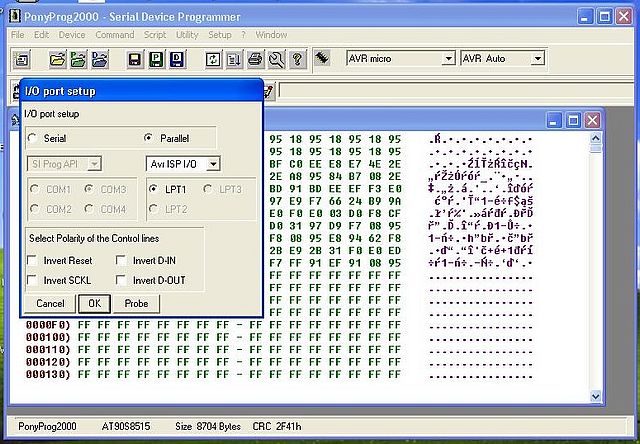The width and height of the screenshot is (640, 444).
Task: Select the COM3 radio button
Action: tap(89, 189)
